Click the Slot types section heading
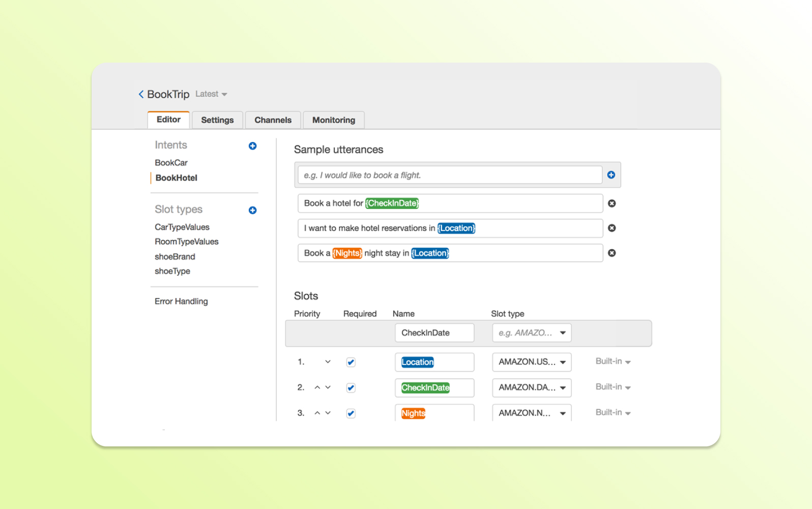Image resolution: width=812 pixels, height=509 pixels. pyautogui.click(x=179, y=210)
